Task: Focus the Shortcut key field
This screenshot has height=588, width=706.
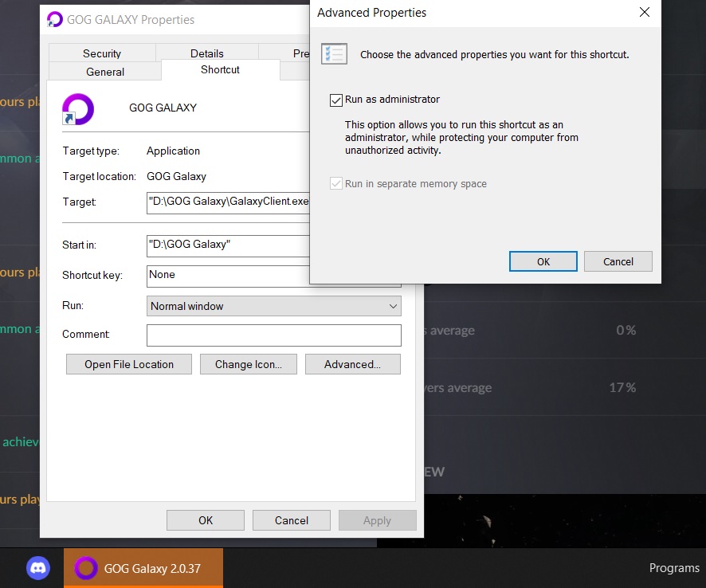Action: (x=228, y=276)
